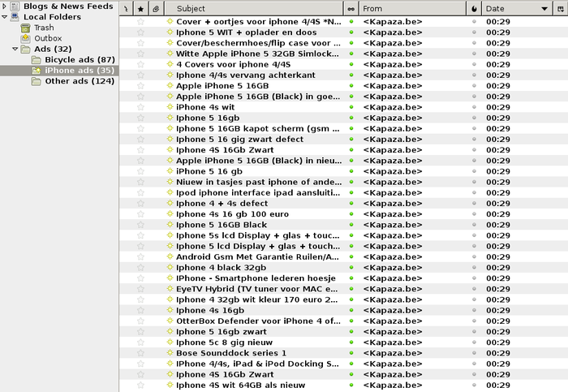Screen dimensions: 568x392
Task: Click the Outbox folder icon
Action: [25, 38]
